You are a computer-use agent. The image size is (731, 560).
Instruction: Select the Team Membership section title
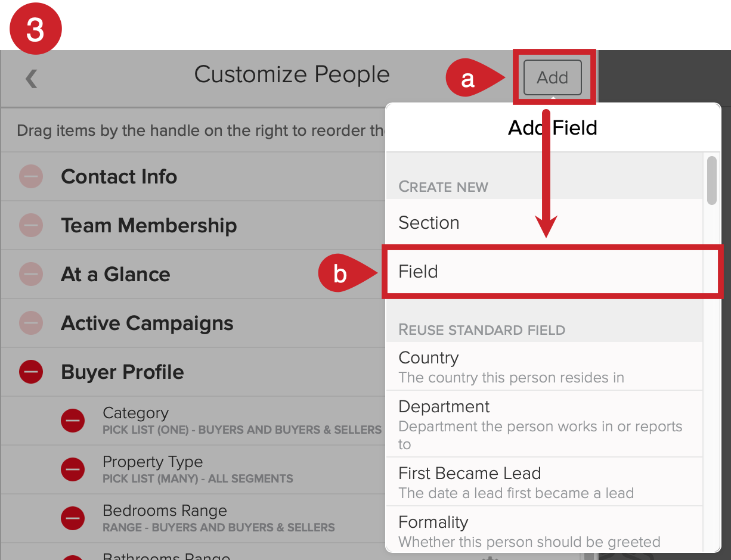pos(149,225)
